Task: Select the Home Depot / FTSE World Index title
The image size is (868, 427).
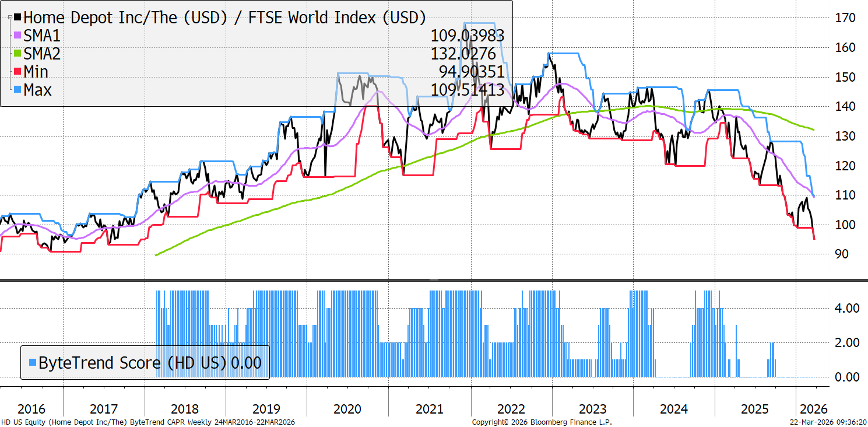Action: pos(224,17)
